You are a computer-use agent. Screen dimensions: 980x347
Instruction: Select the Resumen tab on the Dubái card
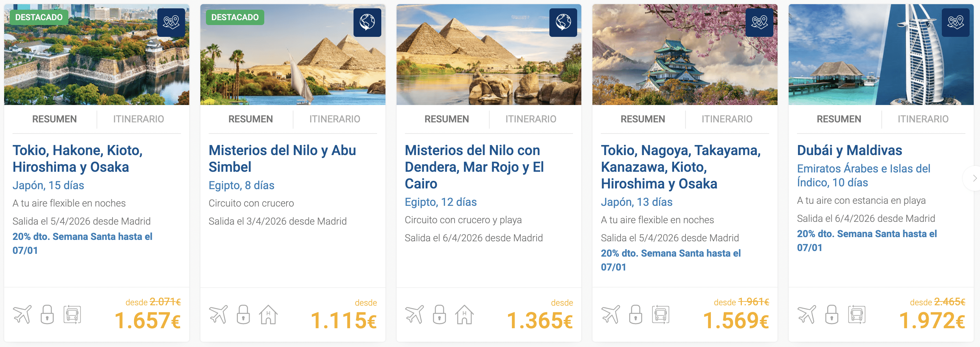click(838, 119)
